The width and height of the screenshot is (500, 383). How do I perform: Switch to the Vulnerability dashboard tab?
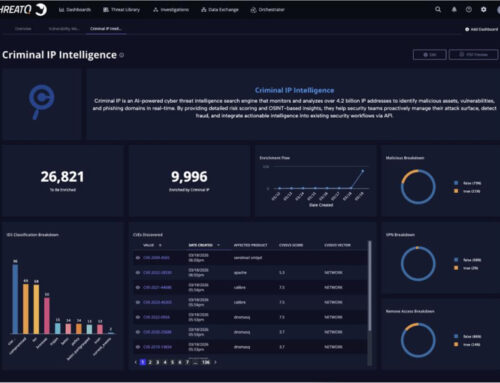64,29
